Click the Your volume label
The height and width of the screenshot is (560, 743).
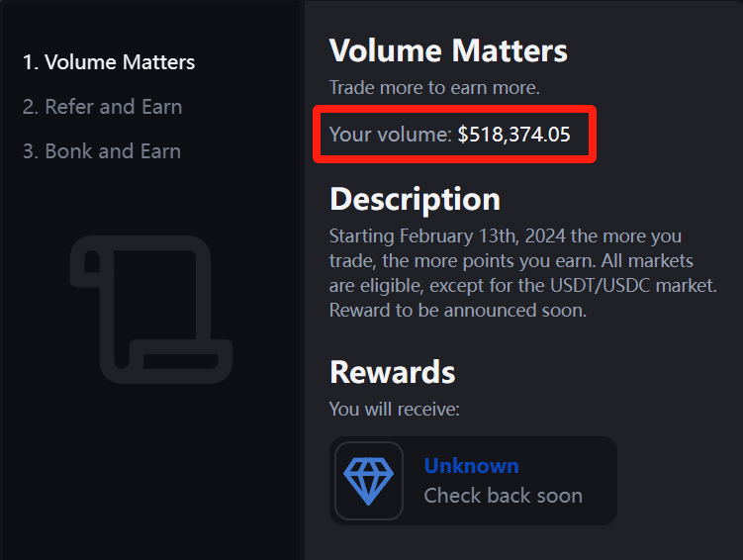[x=390, y=135]
